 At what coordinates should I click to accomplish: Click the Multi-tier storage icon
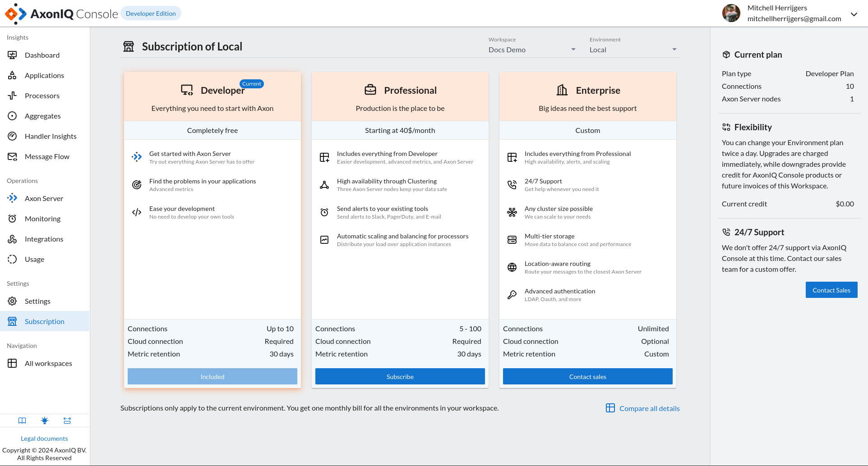click(x=512, y=240)
